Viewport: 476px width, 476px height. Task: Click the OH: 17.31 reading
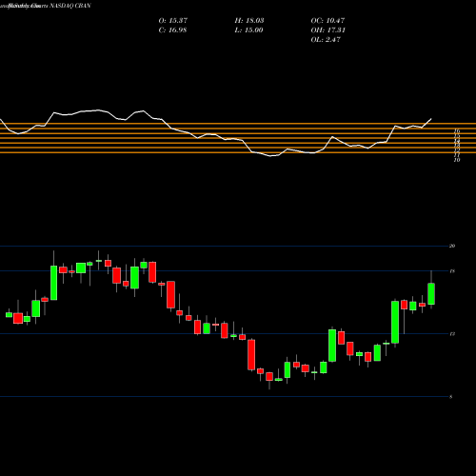(327, 30)
